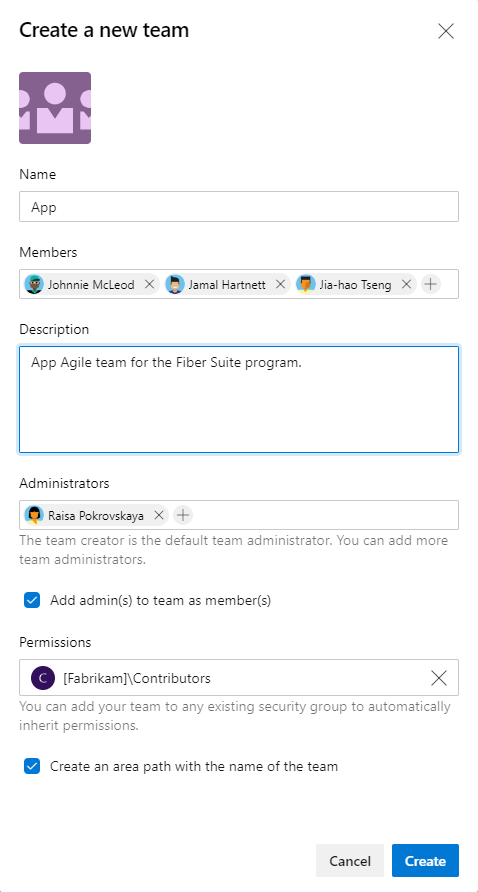Add another administrator with plus icon
The width and height of the screenshot is (478, 892).
click(183, 515)
